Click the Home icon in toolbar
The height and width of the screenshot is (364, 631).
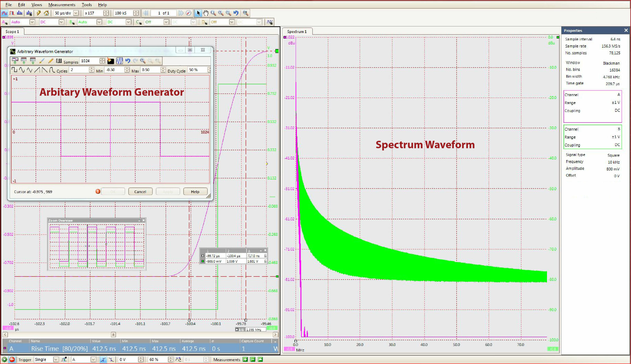(46, 13)
